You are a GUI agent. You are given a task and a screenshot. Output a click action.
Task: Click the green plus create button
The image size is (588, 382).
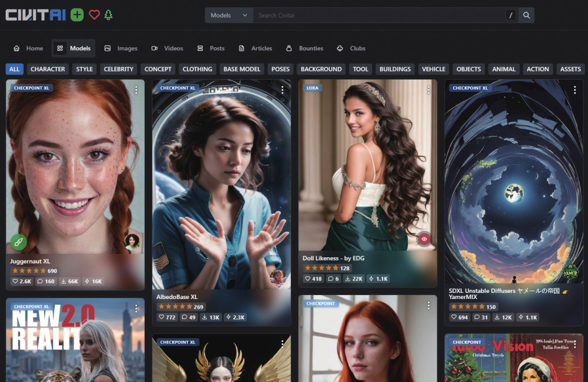tap(77, 15)
